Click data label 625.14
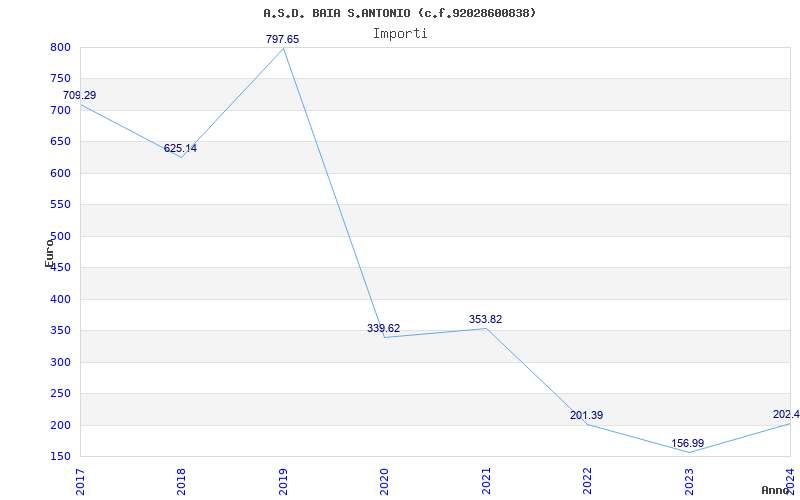This screenshot has width=800, height=500. coord(180,148)
